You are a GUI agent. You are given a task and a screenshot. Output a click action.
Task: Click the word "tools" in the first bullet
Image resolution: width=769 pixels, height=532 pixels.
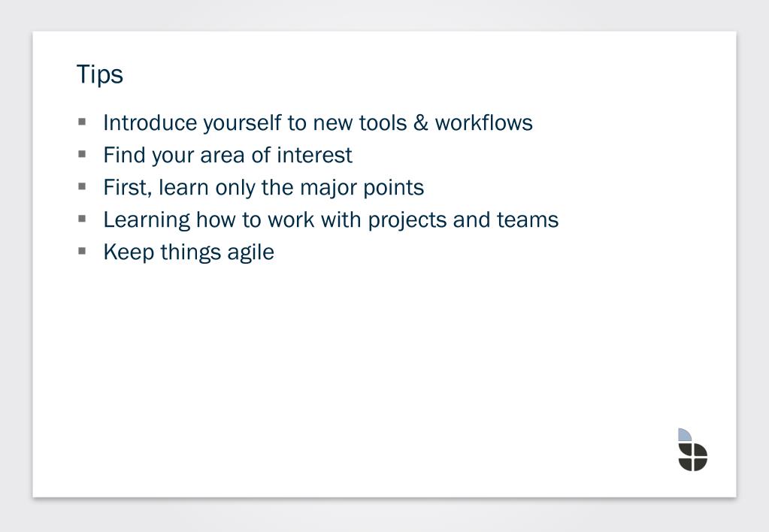pos(383,122)
